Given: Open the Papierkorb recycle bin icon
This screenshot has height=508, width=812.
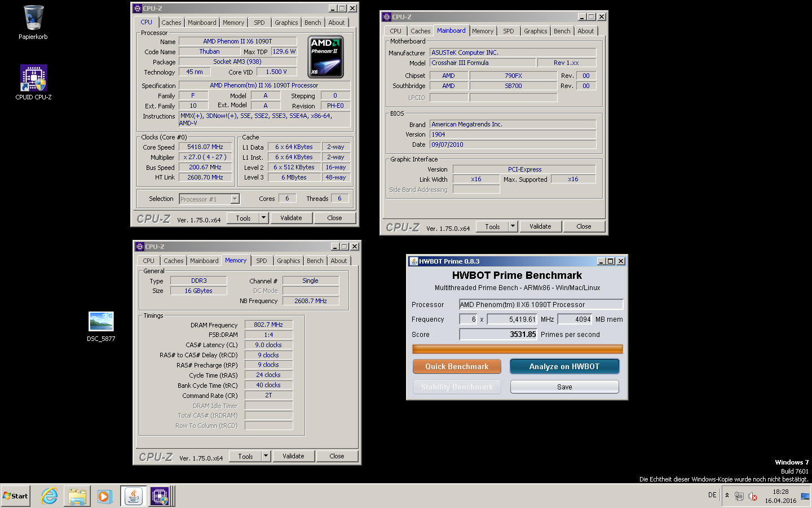Looking at the screenshot, I should tap(33, 23).
